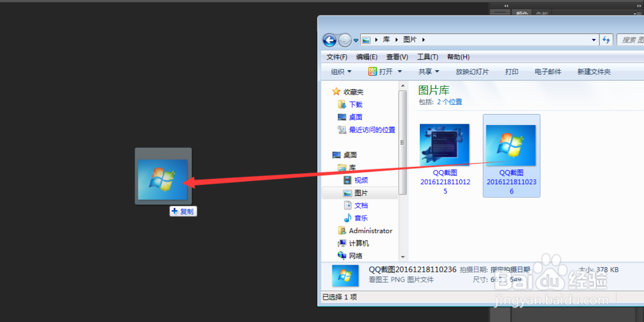Select thumbnail QQ截图20161218110125
The width and height of the screenshot is (644, 322).
point(445,145)
